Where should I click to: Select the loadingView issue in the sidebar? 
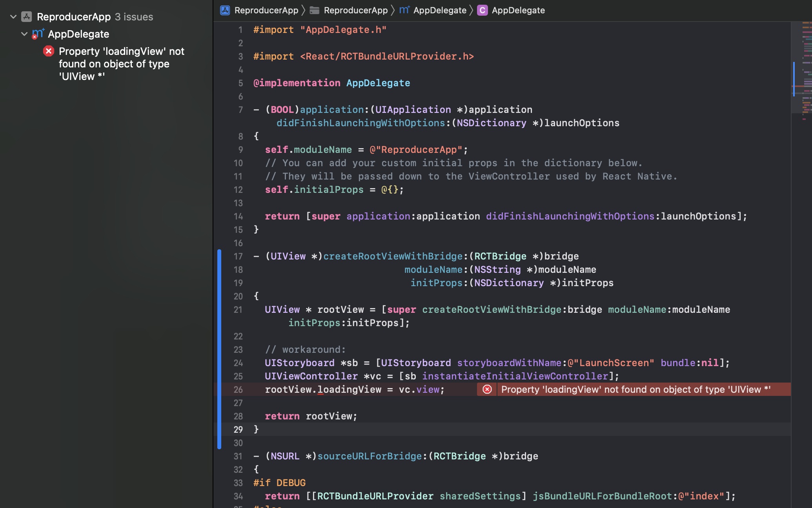pos(121,63)
